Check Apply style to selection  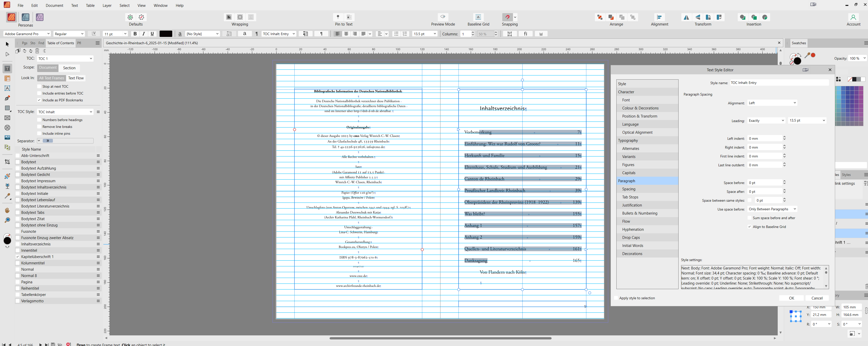[616, 298]
